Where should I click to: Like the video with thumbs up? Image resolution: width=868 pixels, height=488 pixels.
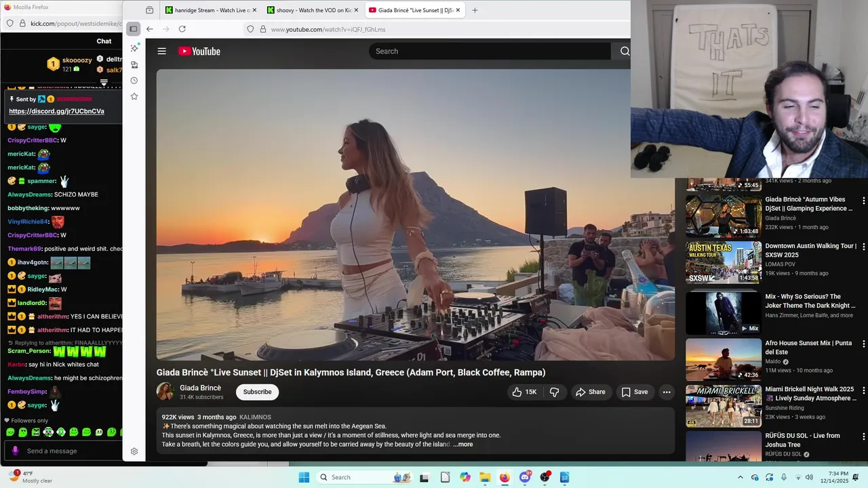[524, 392]
